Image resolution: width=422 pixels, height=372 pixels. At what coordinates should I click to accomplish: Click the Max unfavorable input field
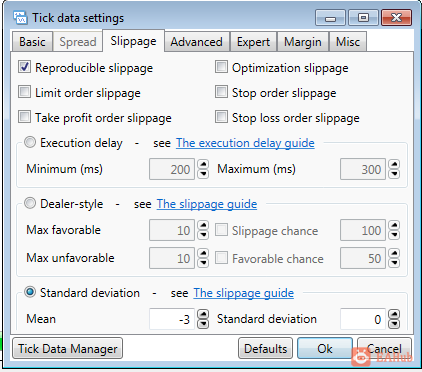[172, 258]
